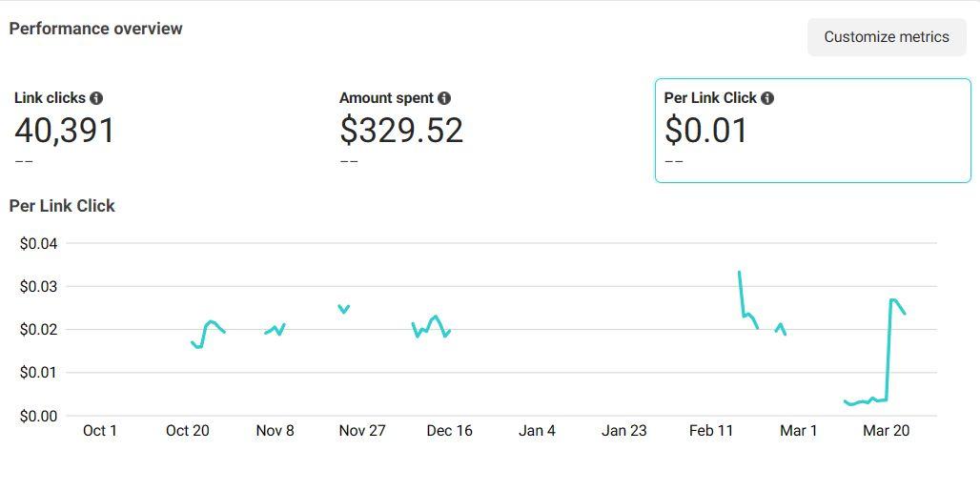The image size is (980, 491).
Task: Click the info icon beside Link clicks
Action: [x=96, y=98]
